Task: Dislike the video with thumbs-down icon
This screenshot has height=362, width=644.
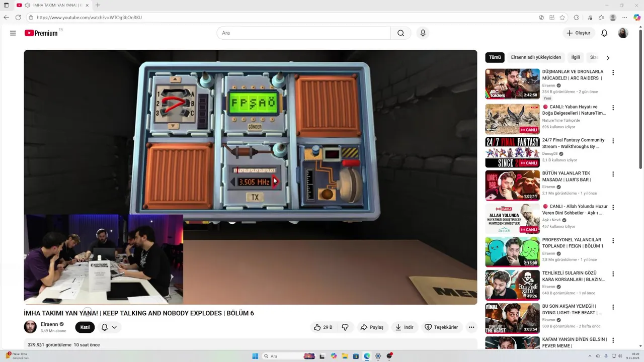Action: pos(345,327)
